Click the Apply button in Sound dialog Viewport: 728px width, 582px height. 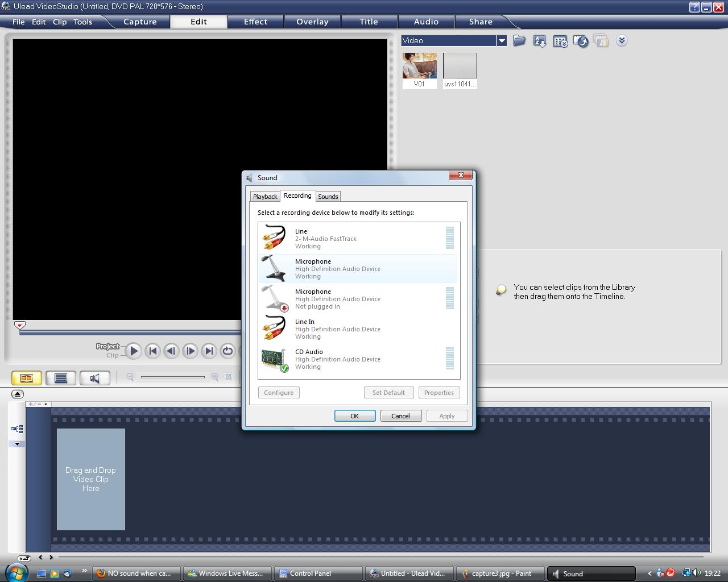pos(447,416)
